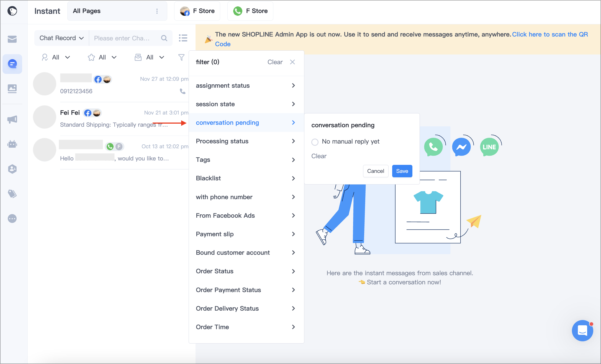Click the Fei Fei avatar

pyautogui.click(x=45, y=117)
